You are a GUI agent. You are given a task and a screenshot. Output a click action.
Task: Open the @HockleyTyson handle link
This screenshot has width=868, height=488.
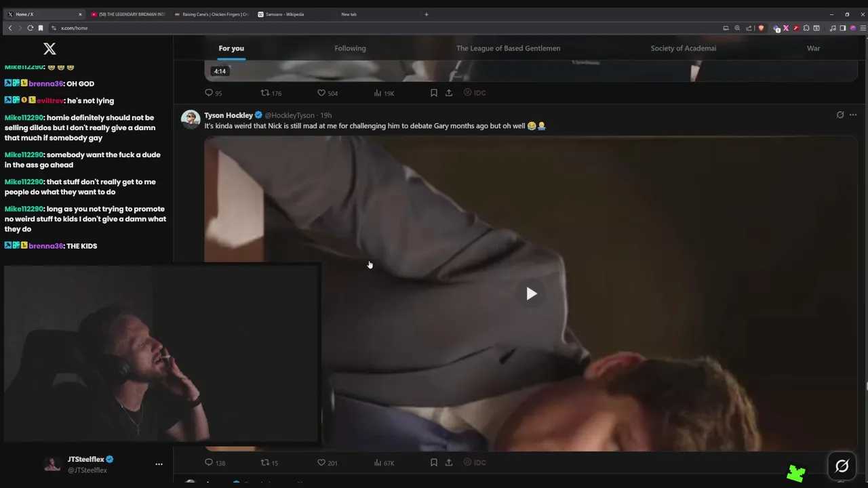[290, 115]
